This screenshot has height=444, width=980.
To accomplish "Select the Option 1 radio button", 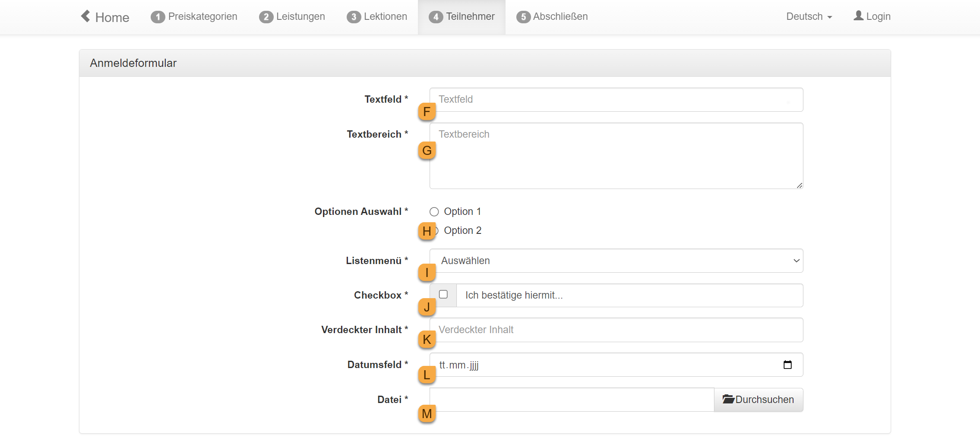I will tap(434, 212).
